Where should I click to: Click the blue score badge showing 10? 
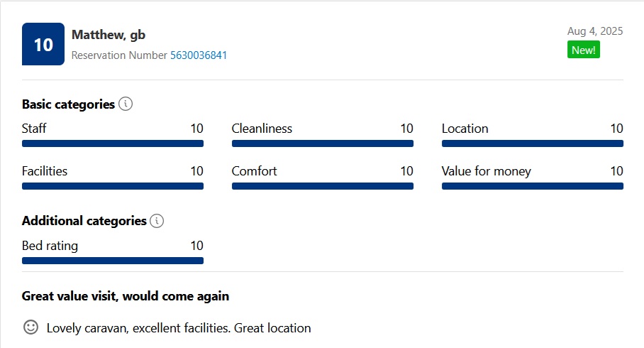pyautogui.click(x=43, y=44)
